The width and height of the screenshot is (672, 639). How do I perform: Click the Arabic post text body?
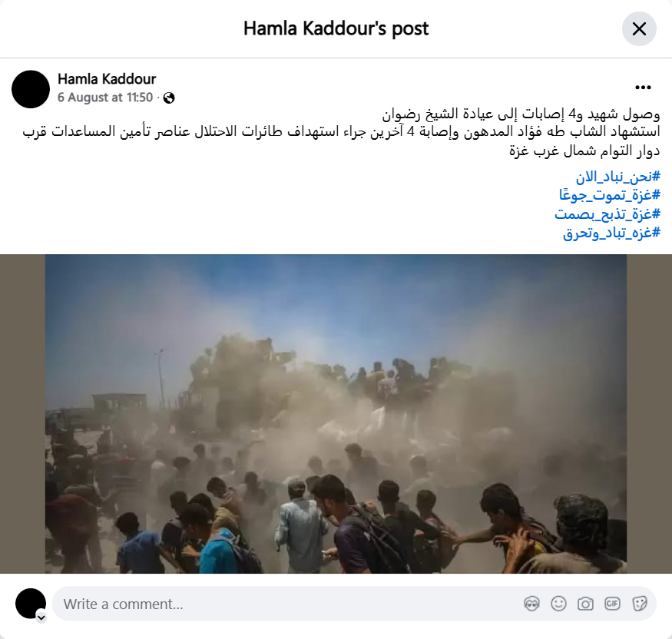[x=341, y=132]
